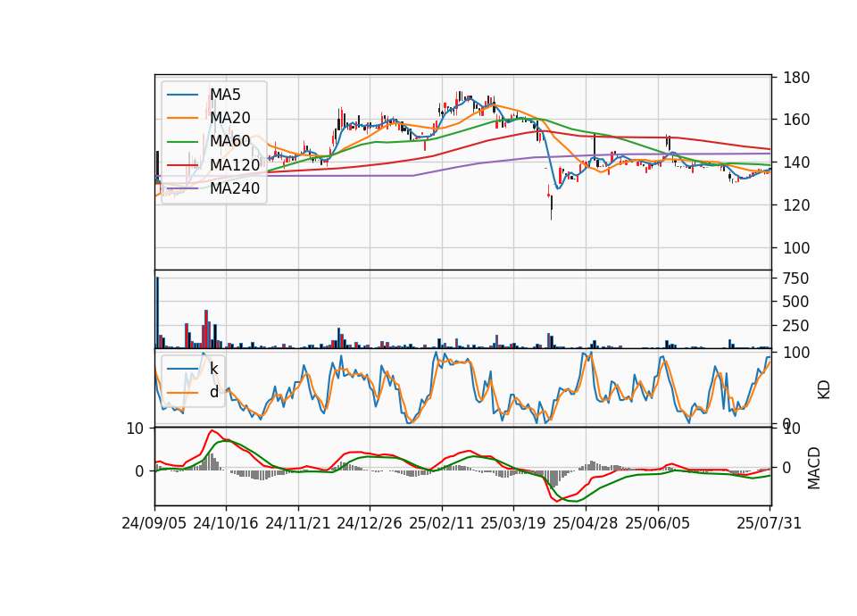Click the 25/07/31 date label
This screenshot has width=857, height=616.
[x=769, y=523]
